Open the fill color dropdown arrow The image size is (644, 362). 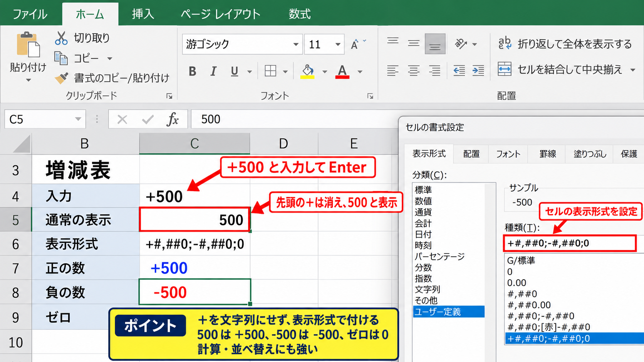pyautogui.click(x=325, y=72)
